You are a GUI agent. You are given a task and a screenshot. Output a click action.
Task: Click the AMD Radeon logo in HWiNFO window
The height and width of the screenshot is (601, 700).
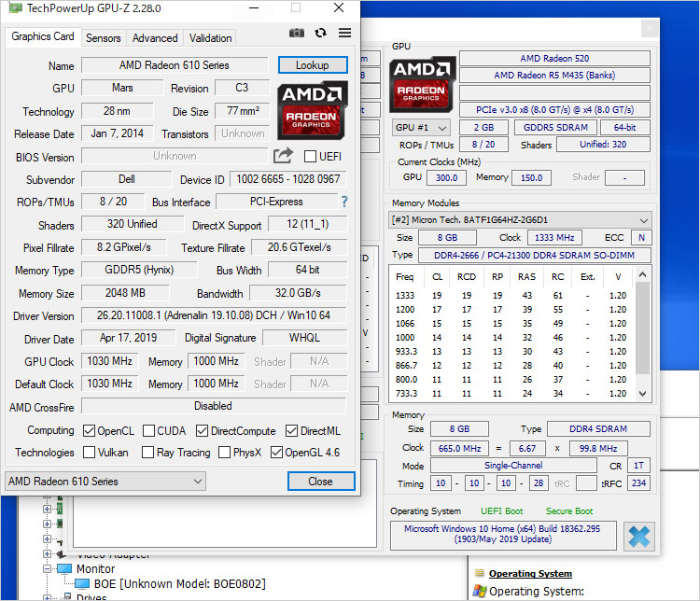pos(422,84)
